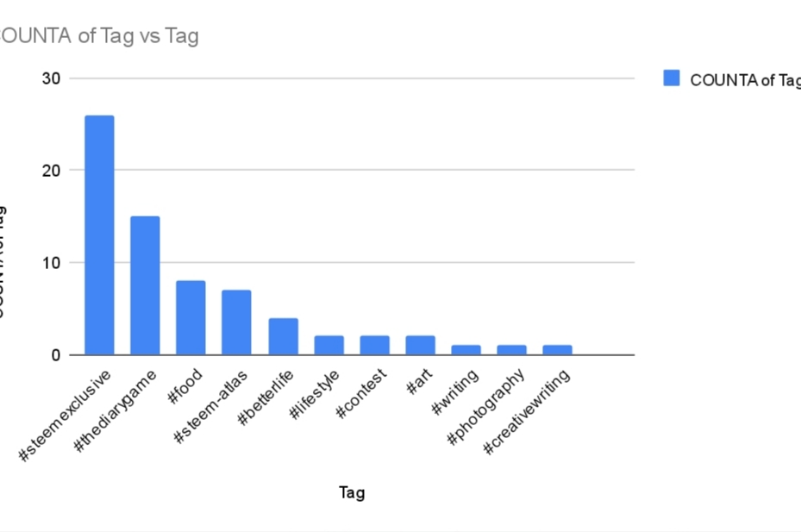Click the #food bar
This screenshot has height=532, width=801.
[191, 317]
